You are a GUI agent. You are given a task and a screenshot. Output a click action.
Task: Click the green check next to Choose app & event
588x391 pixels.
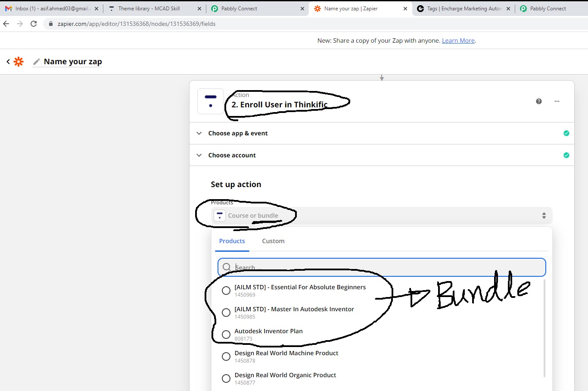[566, 133]
